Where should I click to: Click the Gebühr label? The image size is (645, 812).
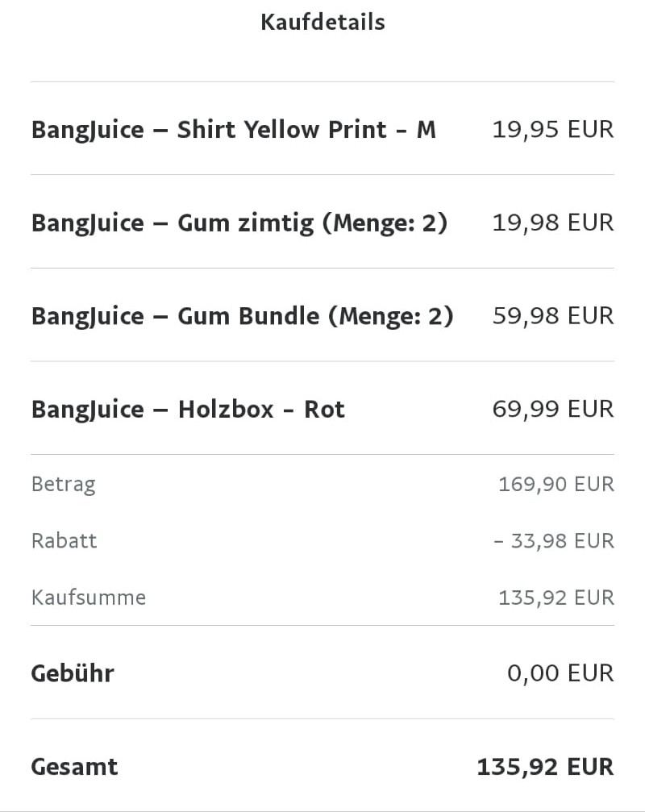click(73, 673)
